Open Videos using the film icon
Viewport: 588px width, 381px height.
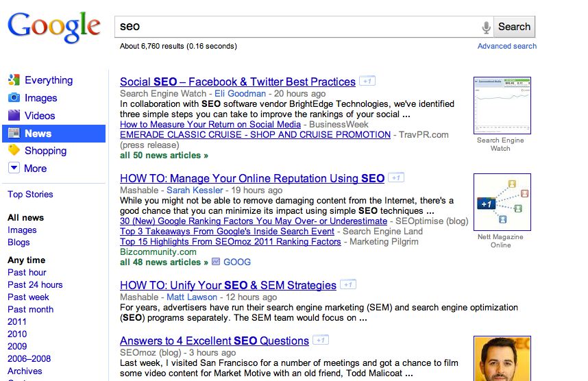14,116
